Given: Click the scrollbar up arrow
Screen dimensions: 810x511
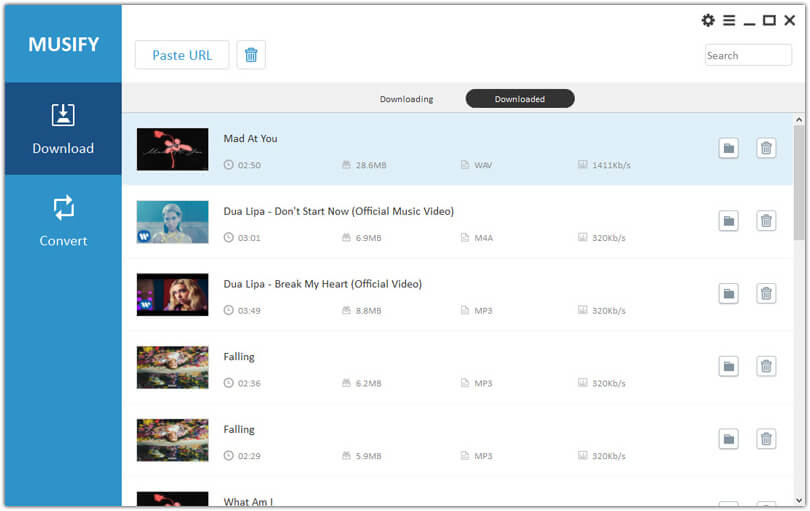Looking at the screenshot, I should 799,119.
